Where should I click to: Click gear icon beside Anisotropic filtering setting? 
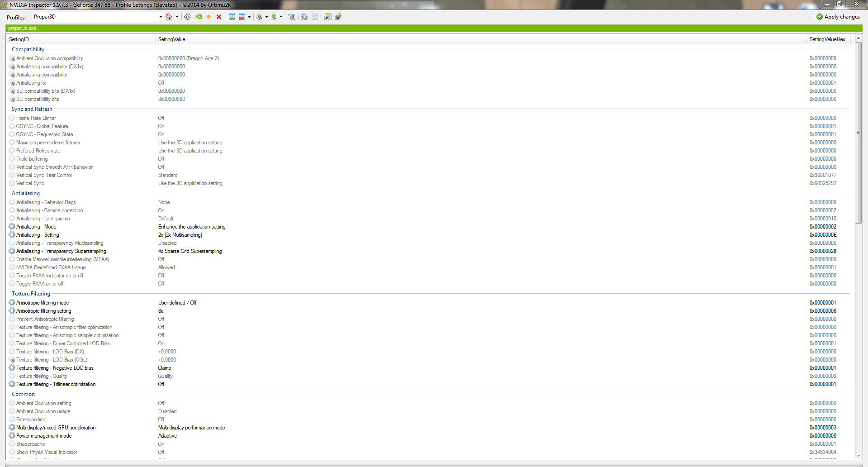(12, 311)
